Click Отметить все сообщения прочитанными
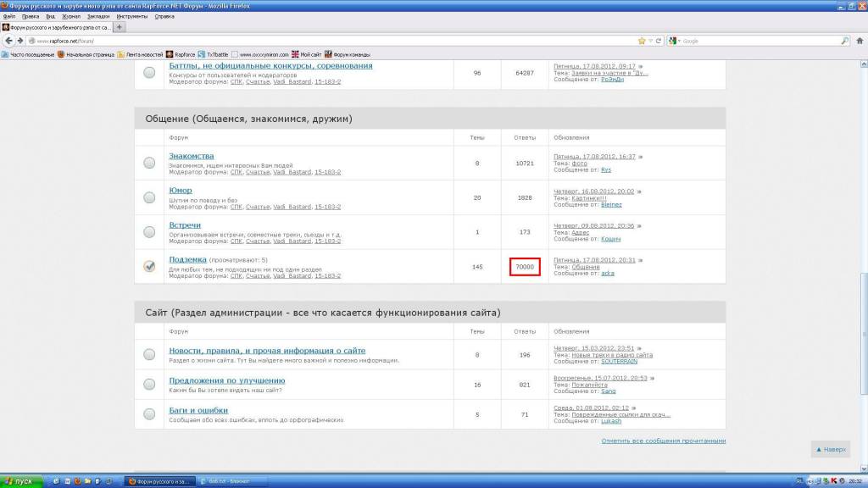868x488 pixels. (664, 441)
